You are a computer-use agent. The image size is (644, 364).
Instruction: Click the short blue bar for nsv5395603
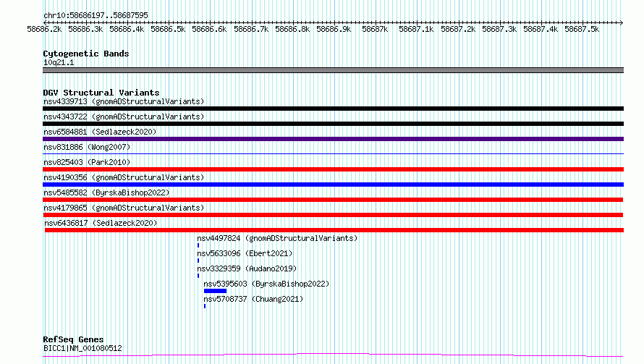point(215,292)
